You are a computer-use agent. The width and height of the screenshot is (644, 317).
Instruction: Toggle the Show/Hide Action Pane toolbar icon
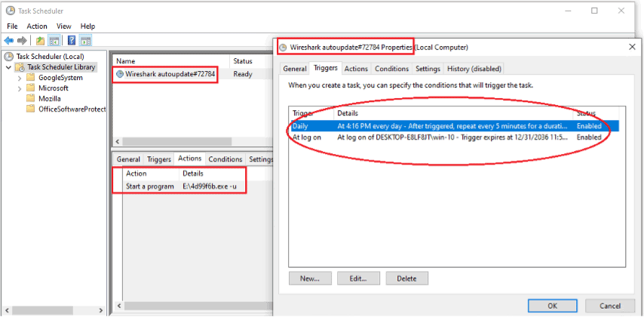[x=85, y=40]
